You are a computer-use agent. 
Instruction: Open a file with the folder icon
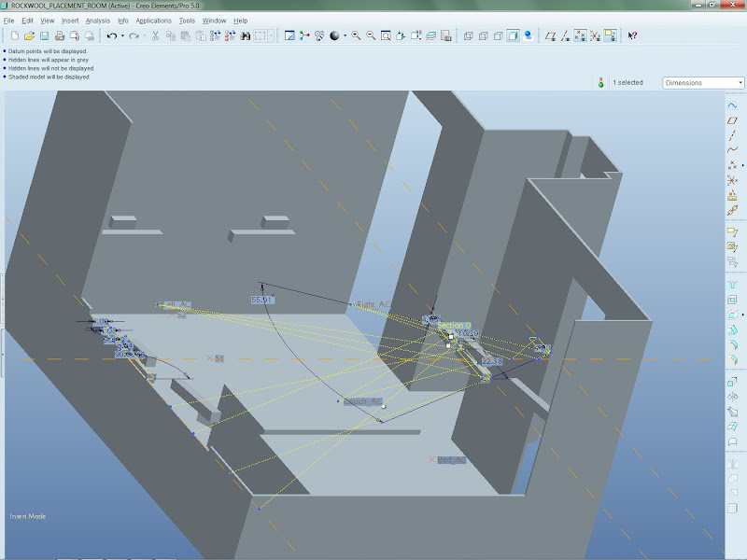(29, 35)
